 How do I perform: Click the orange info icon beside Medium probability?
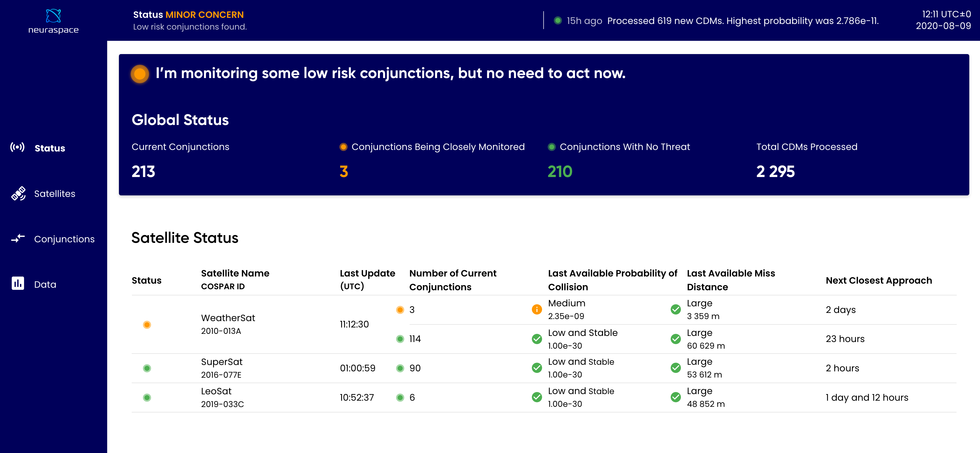536,309
